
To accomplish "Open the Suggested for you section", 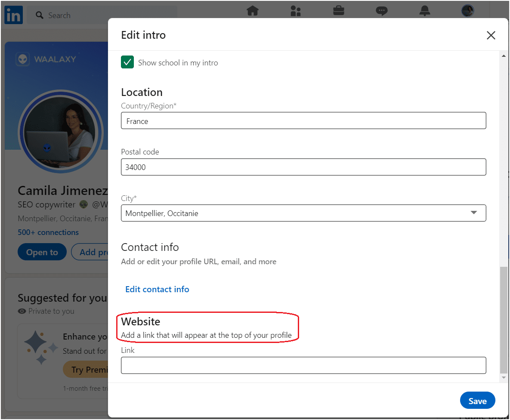I will click(62, 298).
